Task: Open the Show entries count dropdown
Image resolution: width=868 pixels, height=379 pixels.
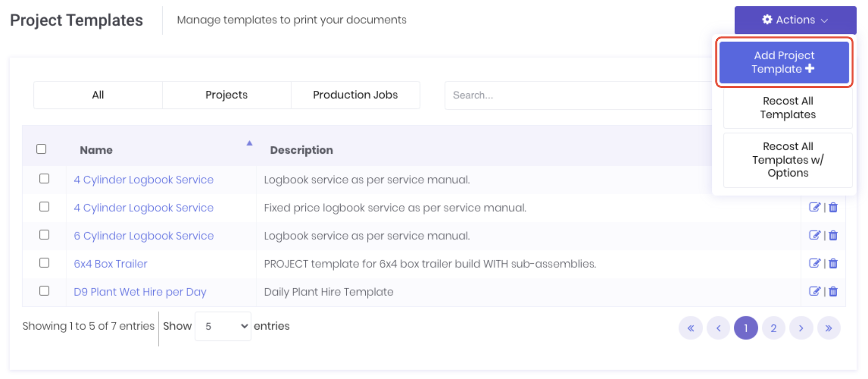Action: pyautogui.click(x=223, y=326)
